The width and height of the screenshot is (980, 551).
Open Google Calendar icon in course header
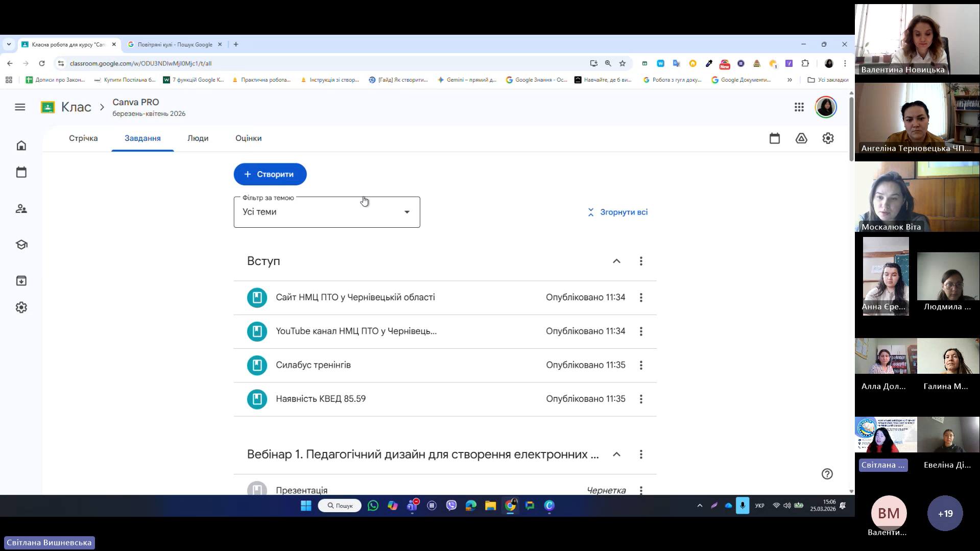[x=775, y=138]
